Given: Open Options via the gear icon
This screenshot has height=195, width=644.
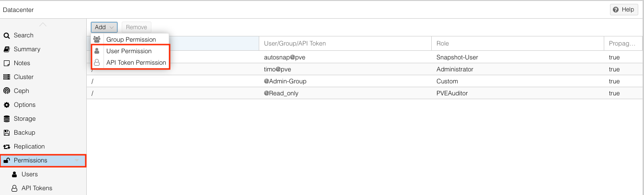Looking at the screenshot, I should coord(7,105).
